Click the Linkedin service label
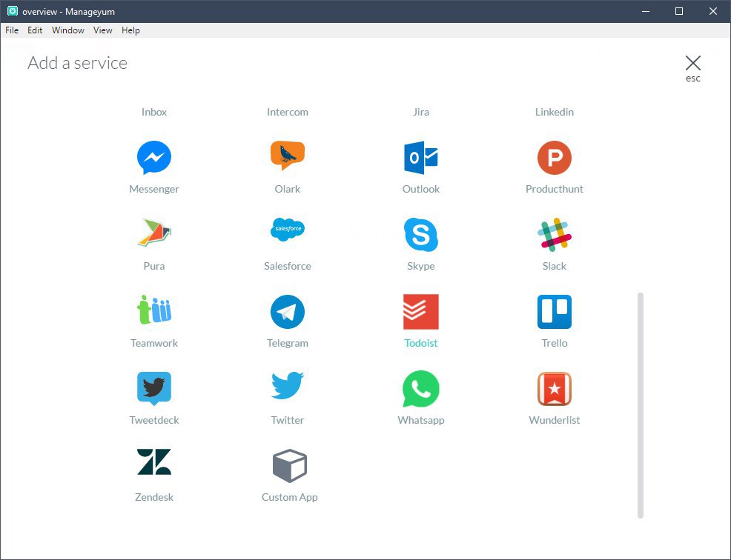Viewport: 731px width, 560px height. click(x=555, y=112)
